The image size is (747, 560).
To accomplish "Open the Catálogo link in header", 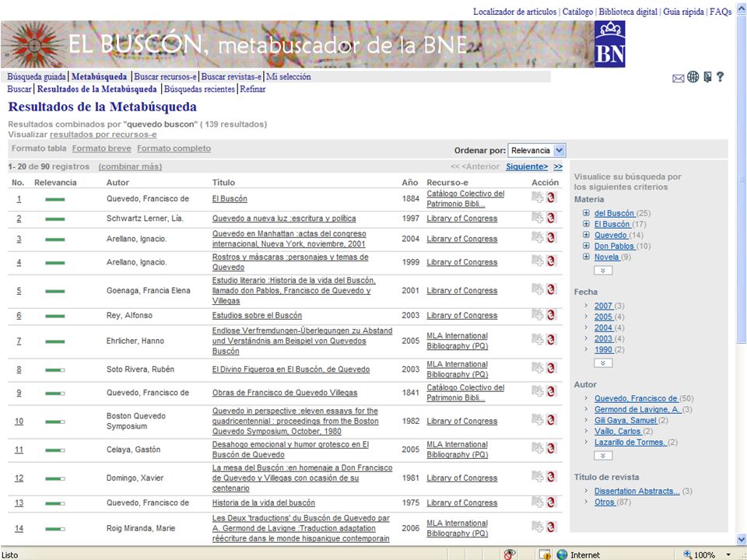I will pyautogui.click(x=577, y=12).
